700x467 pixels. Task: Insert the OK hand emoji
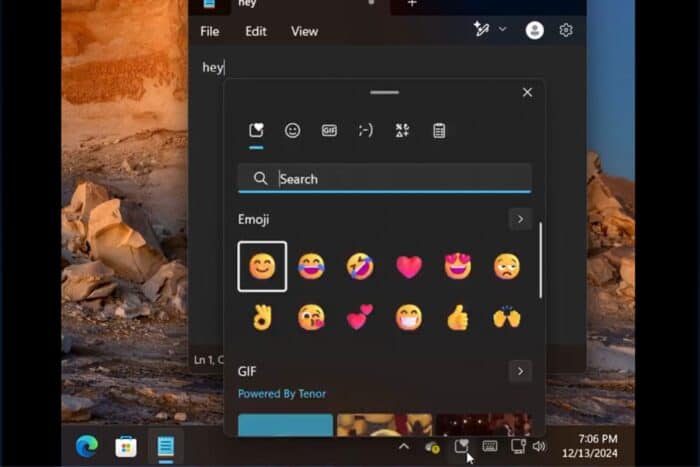click(x=262, y=317)
